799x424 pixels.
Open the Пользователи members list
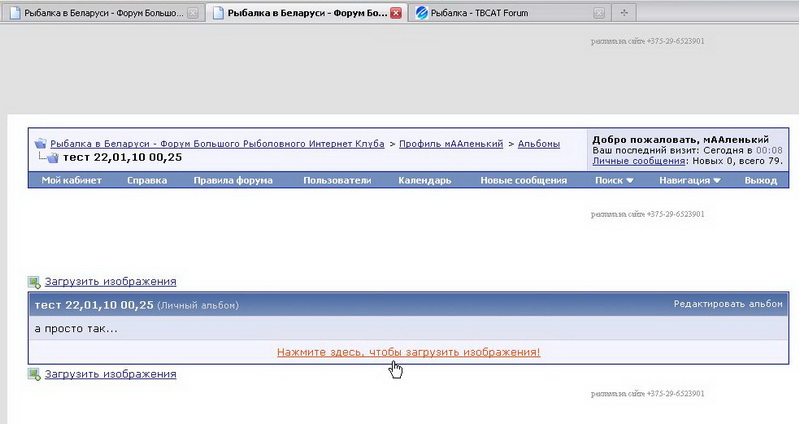click(x=337, y=181)
